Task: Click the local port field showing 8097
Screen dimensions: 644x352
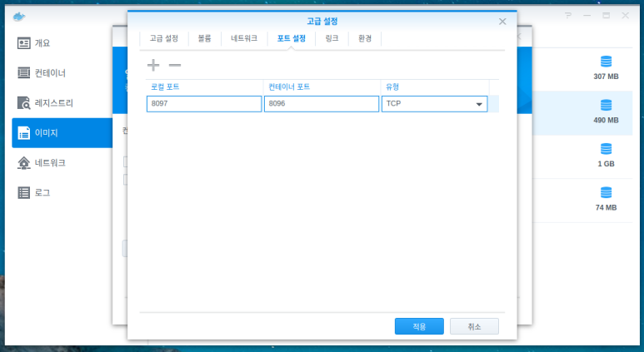Action: 204,104
